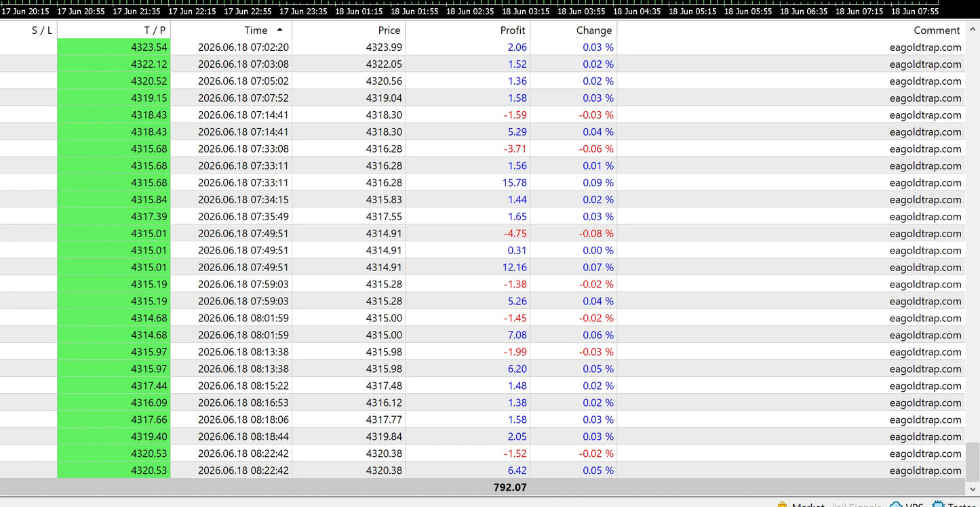Click the time 2026.06.18 07:03:08
The width and height of the screenshot is (980, 507).
click(243, 64)
